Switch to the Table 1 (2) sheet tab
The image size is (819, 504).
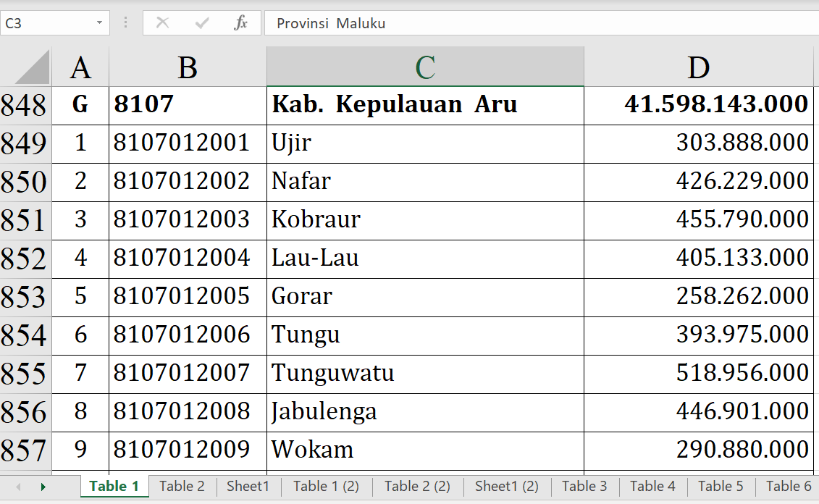[326, 486]
